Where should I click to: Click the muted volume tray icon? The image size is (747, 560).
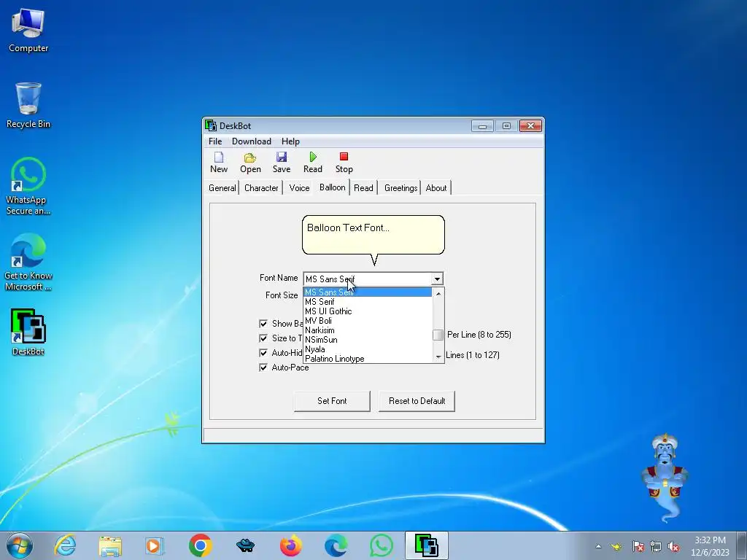[x=673, y=547]
